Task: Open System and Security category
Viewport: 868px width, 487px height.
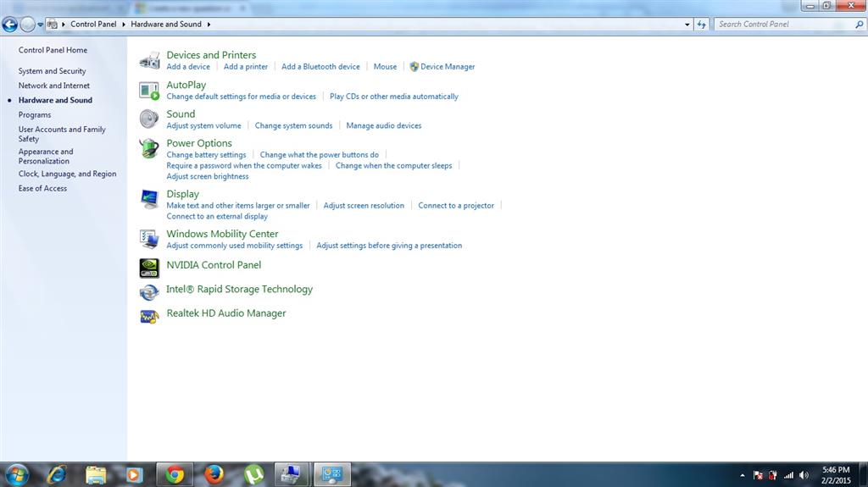Action: pos(52,71)
